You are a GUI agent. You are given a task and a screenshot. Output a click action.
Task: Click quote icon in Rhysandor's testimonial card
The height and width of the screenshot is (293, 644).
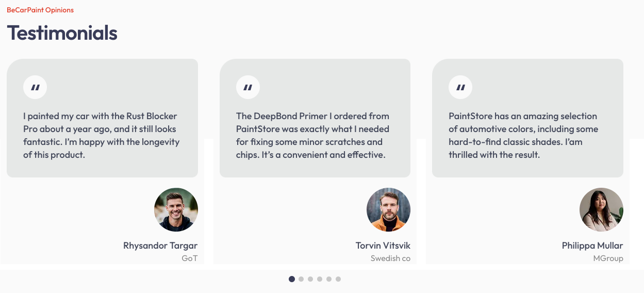tap(35, 87)
